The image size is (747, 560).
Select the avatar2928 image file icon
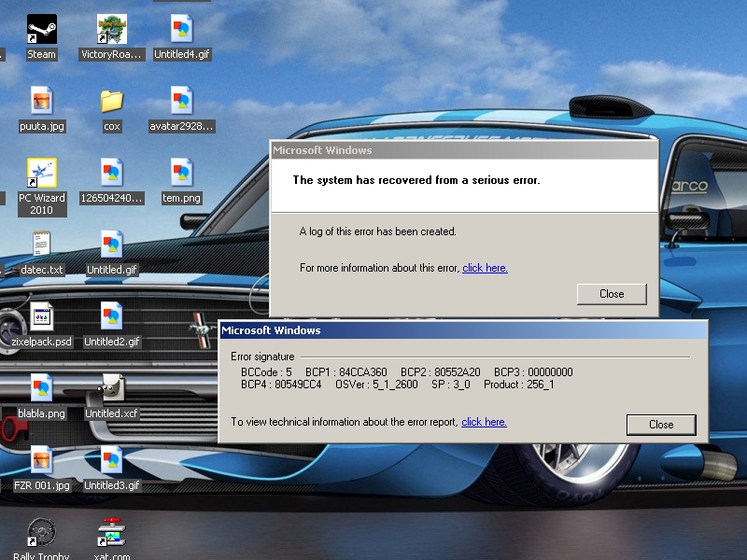[x=181, y=101]
